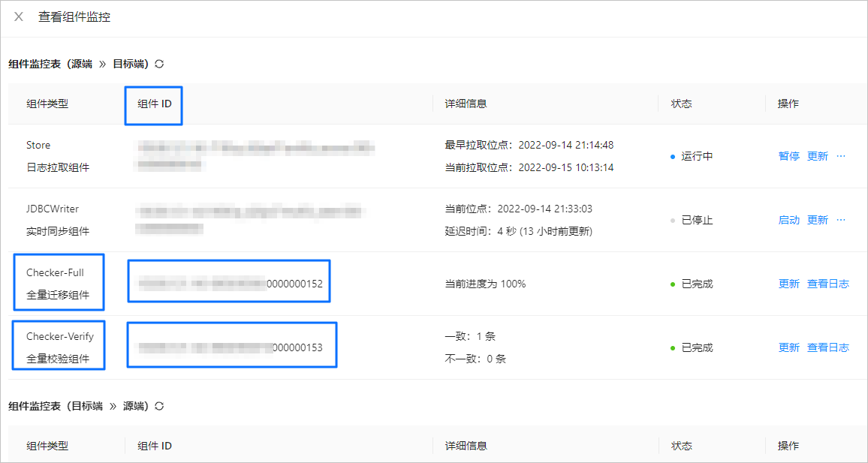
Task: Click the 已停止 status of JDBCWriter
Action: tap(696, 220)
